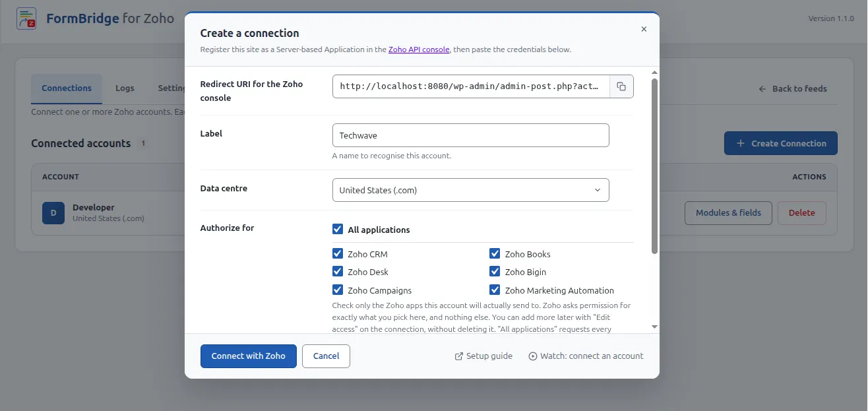The image size is (868, 411).
Task: Click the ACCOUNT column header
Action: tap(61, 177)
